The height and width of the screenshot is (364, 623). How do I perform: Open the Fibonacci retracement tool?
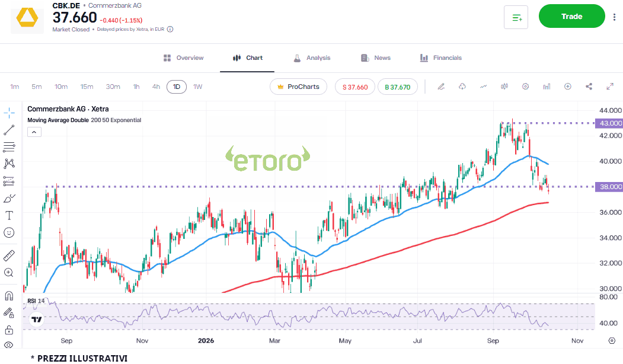click(9, 147)
